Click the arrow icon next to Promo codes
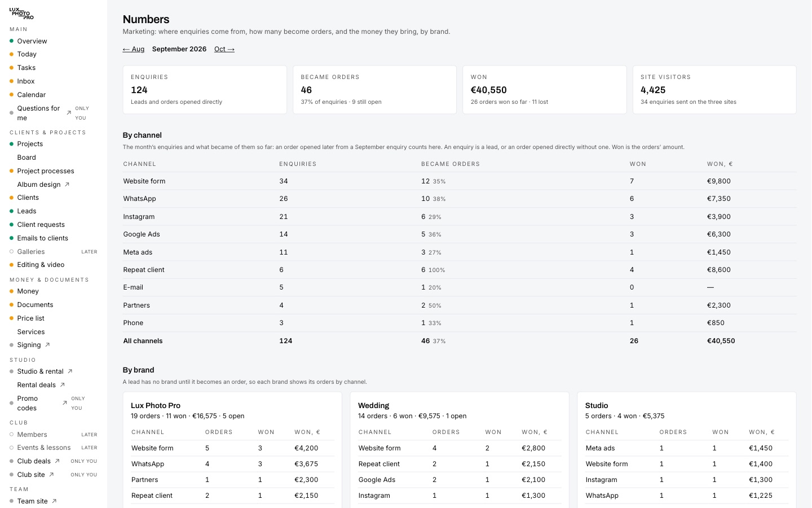The image size is (812, 508). pos(65,403)
